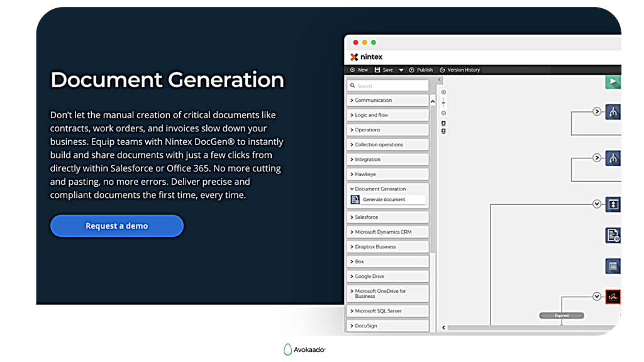This screenshot has width=644, height=362.
Task: Publish the workflow
Action: point(421,70)
